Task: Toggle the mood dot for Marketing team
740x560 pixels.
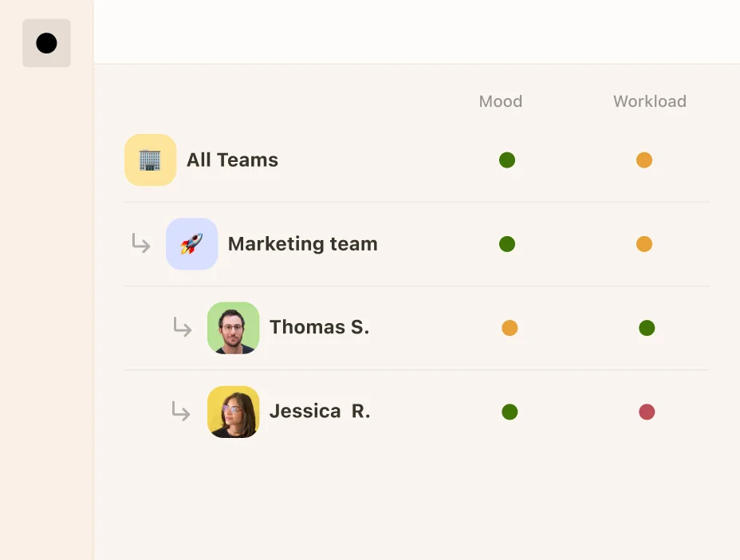Action: point(507,244)
